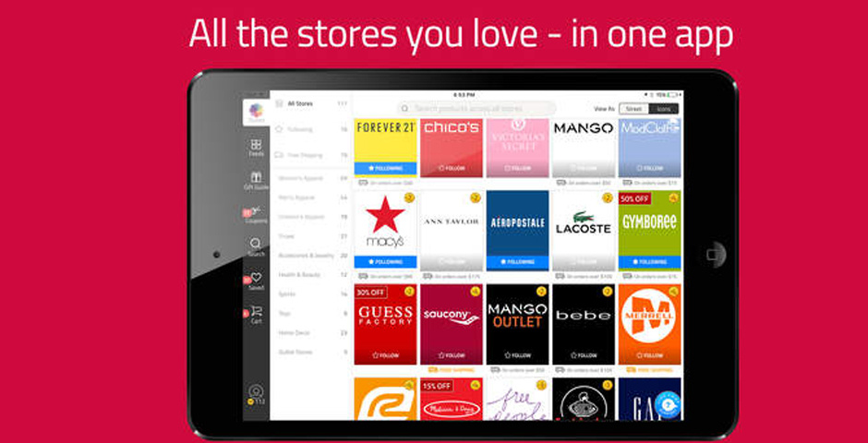Click the coin badge on the Bebe tile

click(608, 292)
